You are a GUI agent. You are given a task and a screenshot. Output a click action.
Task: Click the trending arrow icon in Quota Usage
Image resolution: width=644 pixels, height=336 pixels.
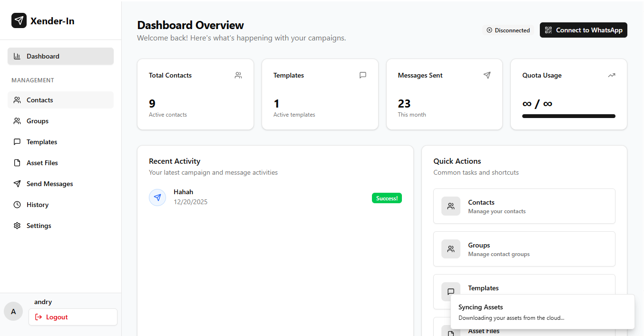tap(612, 75)
